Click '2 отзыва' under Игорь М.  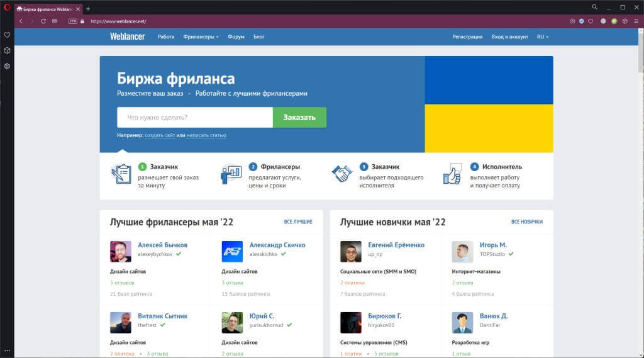(x=462, y=282)
